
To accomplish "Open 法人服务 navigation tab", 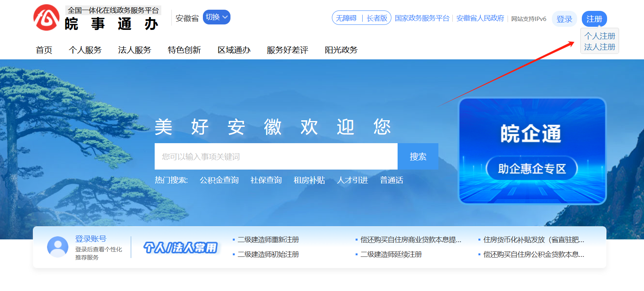I will pos(134,50).
